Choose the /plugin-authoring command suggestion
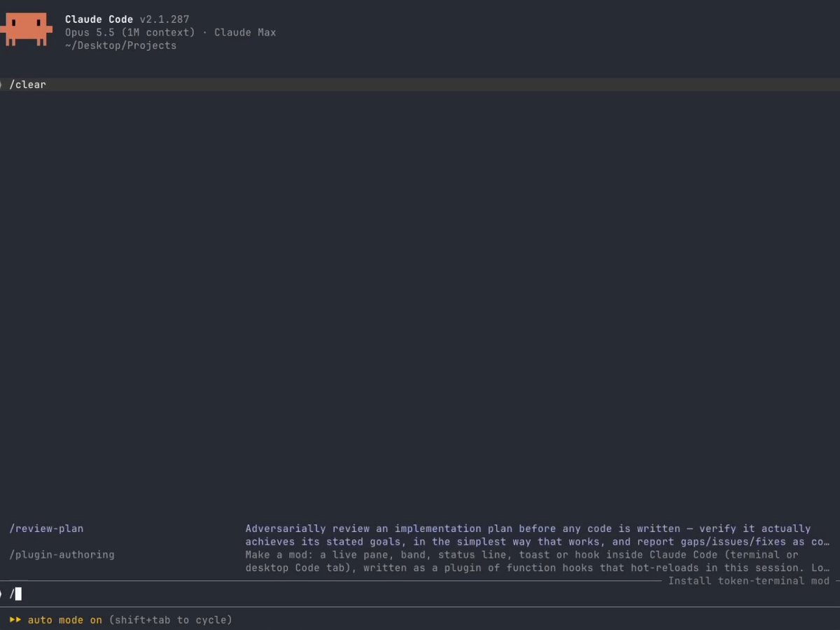The width and height of the screenshot is (840, 630). (62, 555)
